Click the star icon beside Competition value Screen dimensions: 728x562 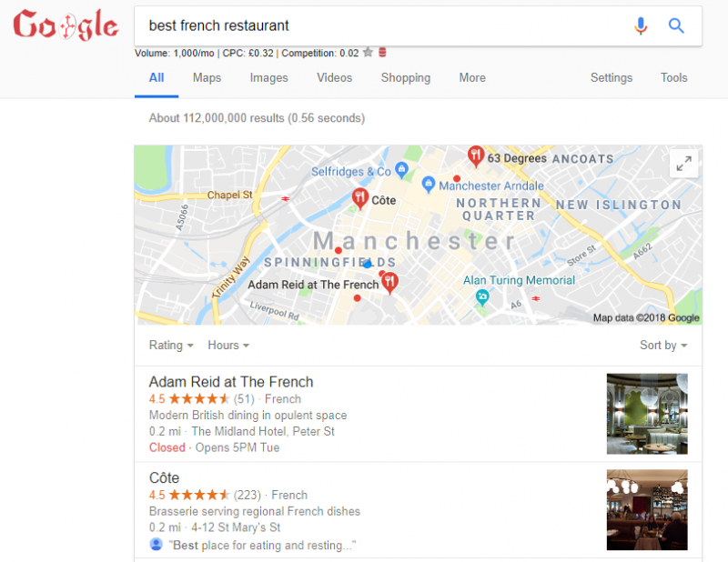point(368,52)
